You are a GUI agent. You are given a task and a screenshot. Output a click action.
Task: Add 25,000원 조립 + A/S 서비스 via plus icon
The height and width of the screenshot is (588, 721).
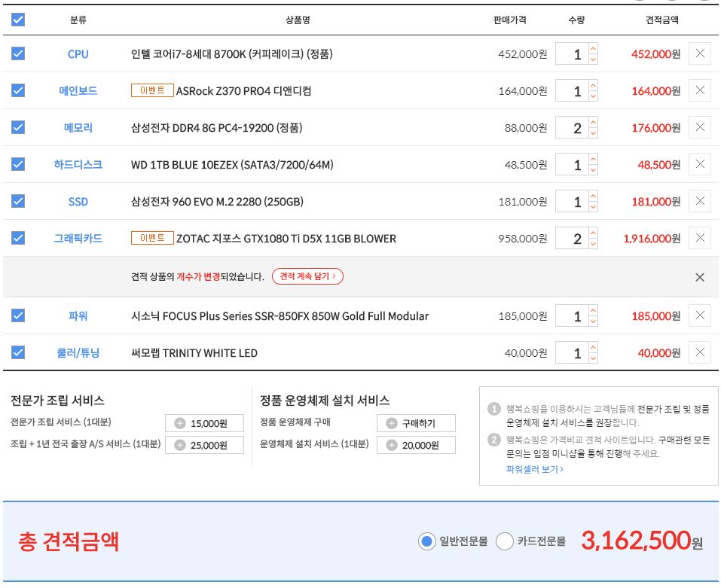[180, 445]
